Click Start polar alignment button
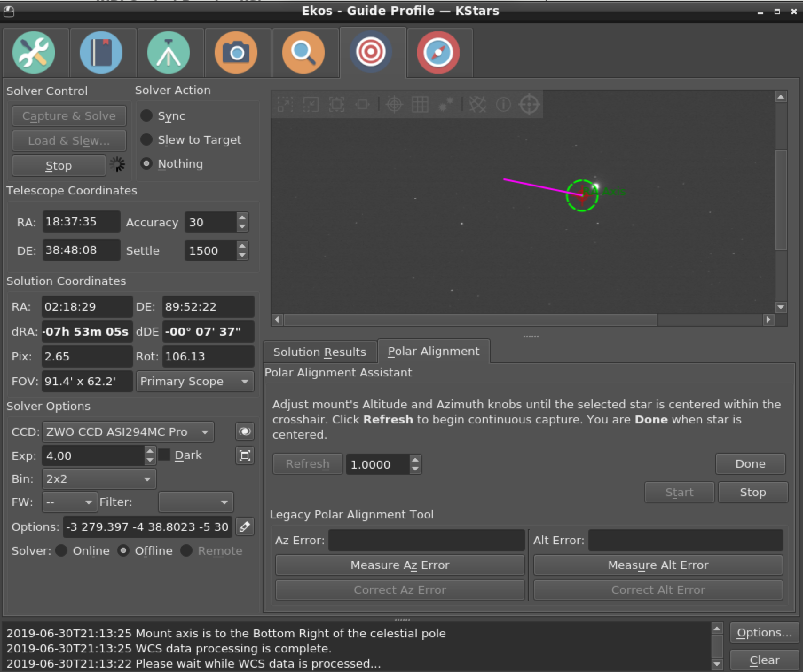This screenshot has height=672, width=803. 679,492
